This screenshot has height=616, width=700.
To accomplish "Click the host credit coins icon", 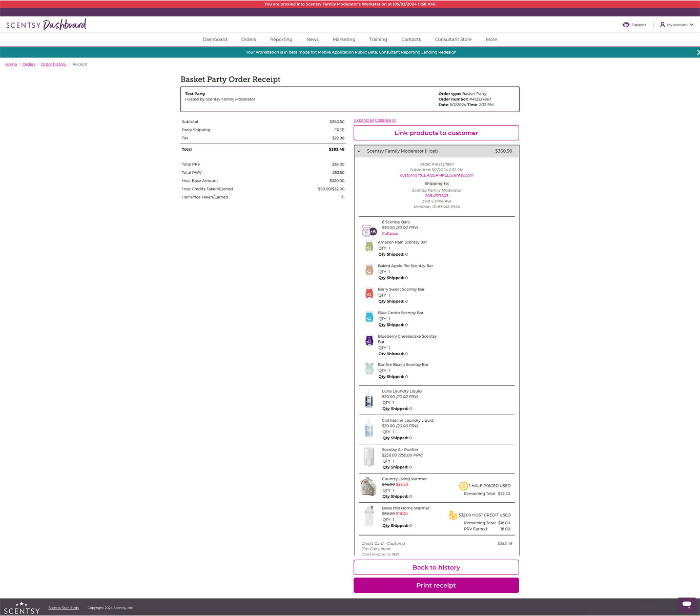I will [x=453, y=515].
